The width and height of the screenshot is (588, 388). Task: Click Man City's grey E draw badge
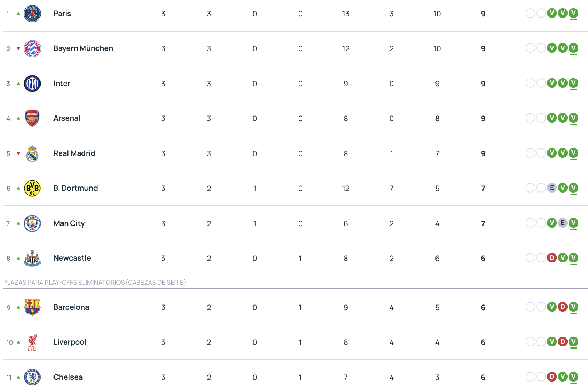coord(563,223)
